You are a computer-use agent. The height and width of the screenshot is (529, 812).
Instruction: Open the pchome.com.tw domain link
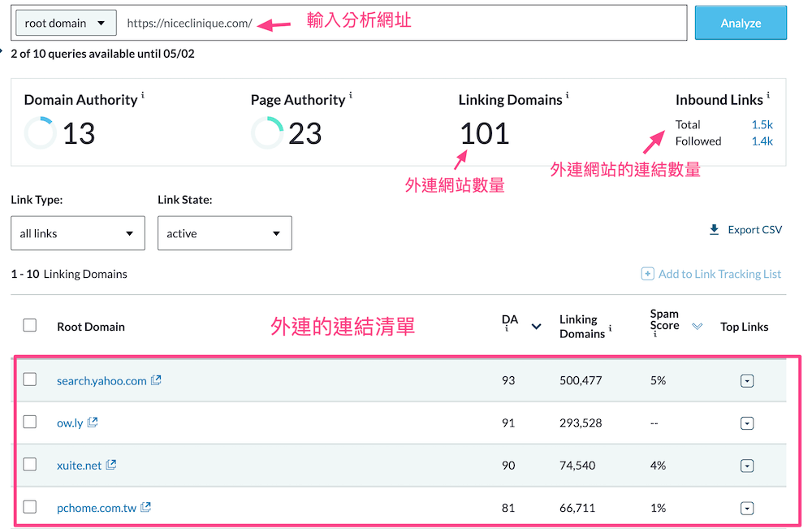point(97,508)
